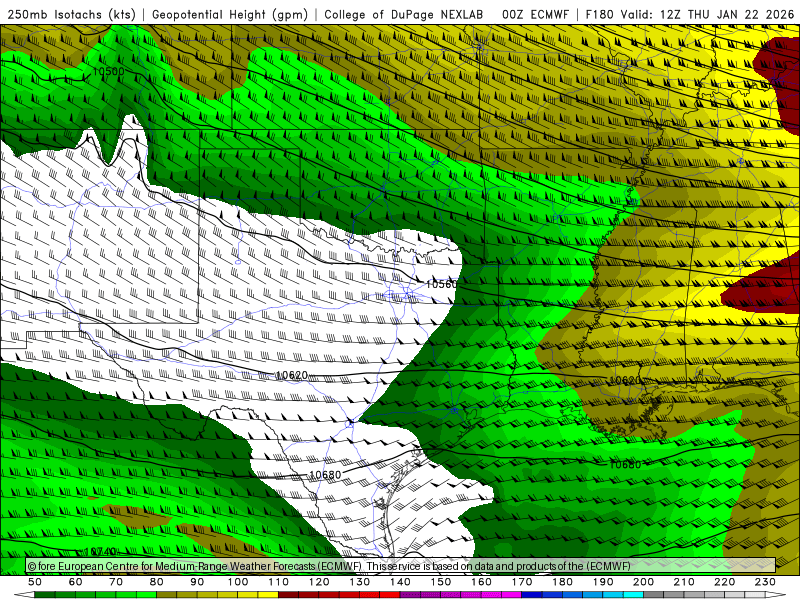The width and height of the screenshot is (800, 600).
Task: Click the 80 value on color scale
Action: click(157, 582)
